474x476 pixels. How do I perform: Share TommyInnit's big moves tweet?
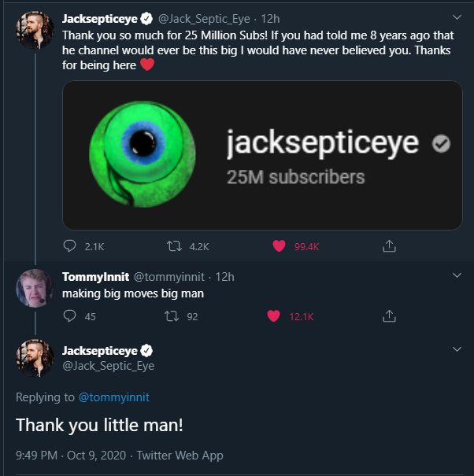click(388, 316)
